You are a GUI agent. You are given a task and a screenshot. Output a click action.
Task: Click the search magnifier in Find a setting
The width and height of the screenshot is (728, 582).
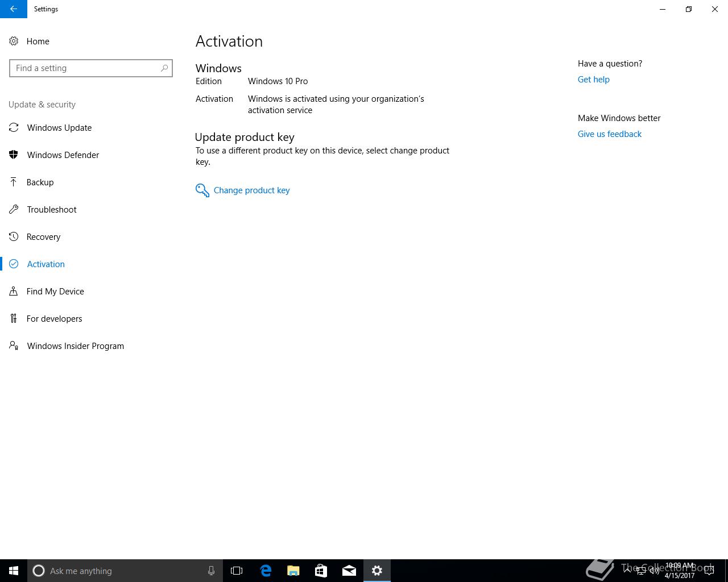coord(164,68)
